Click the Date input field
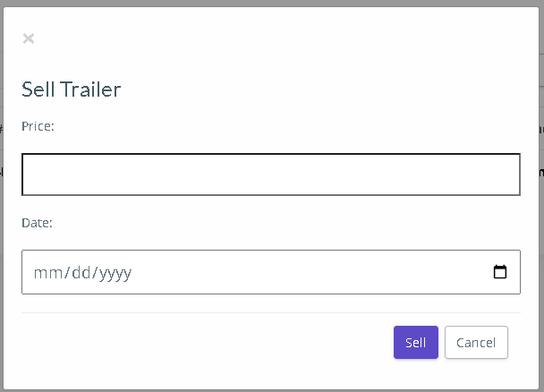The height and width of the screenshot is (392, 544). tap(271, 272)
